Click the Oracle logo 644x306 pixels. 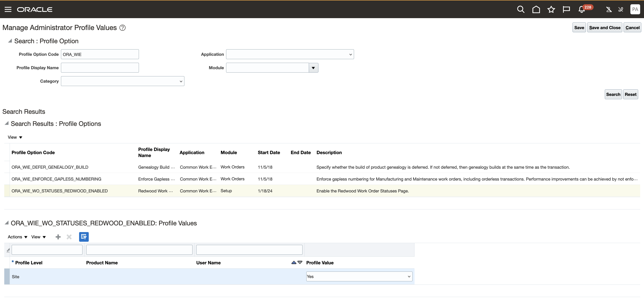35,9
